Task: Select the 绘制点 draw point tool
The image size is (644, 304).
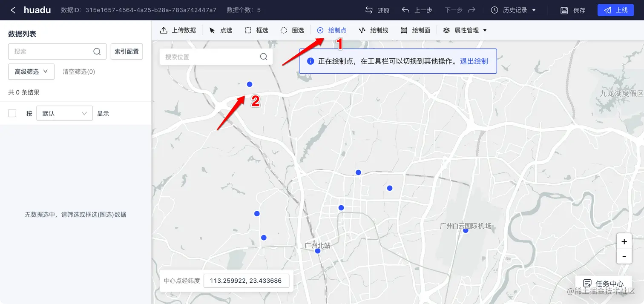Action: [x=331, y=30]
